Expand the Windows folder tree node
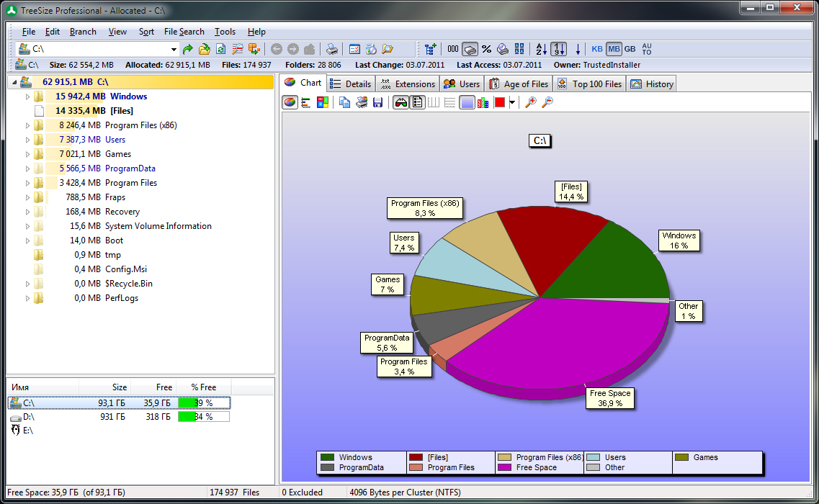 pyautogui.click(x=28, y=96)
